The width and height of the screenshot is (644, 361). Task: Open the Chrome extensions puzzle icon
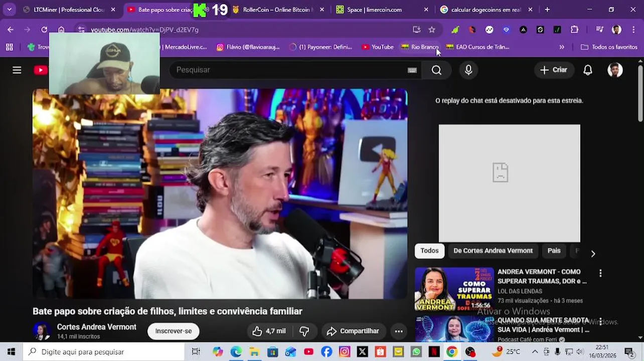(574, 30)
